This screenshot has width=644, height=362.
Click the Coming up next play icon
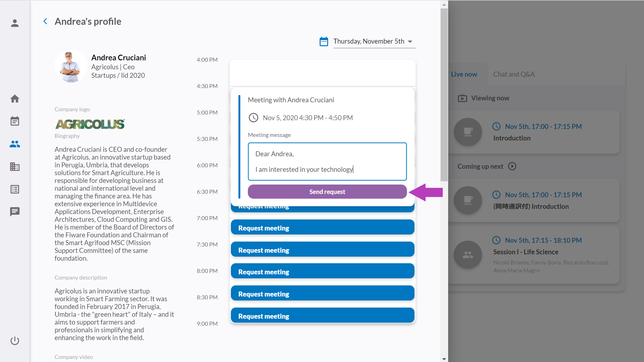click(x=512, y=166)
